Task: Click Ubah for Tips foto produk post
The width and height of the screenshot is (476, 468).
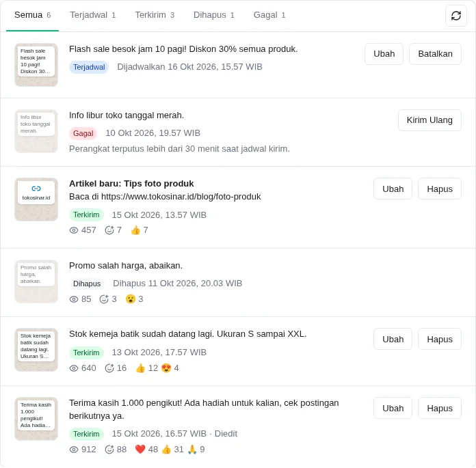Action: pyautogui.click(x=393, y=189)
